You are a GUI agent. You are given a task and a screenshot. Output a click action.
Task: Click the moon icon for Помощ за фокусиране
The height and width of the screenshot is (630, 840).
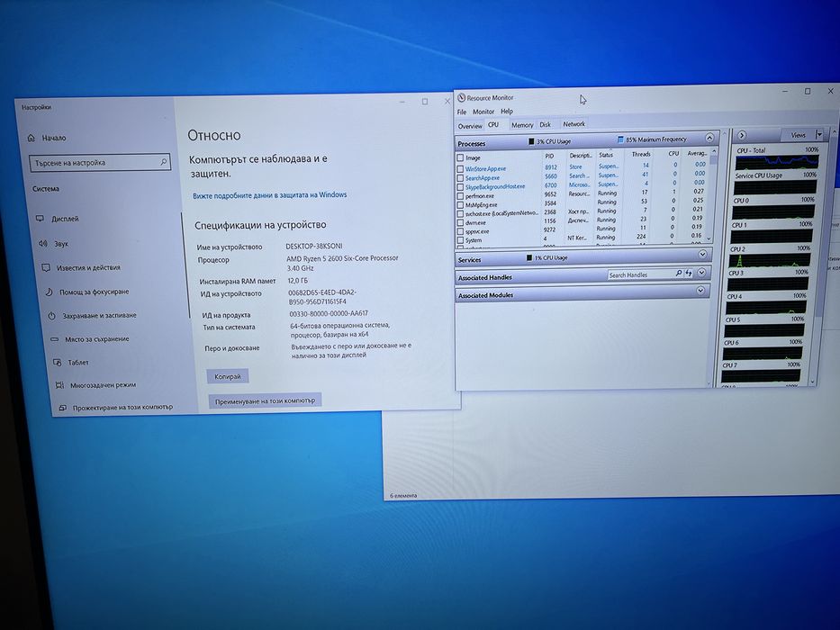pyautogui.click(x=49, y=292)
